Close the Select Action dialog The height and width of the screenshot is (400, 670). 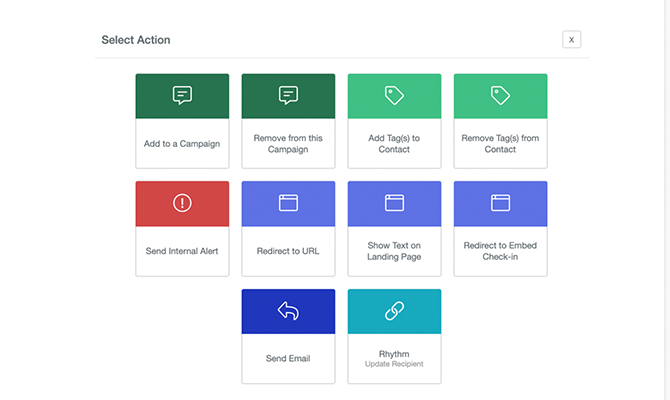pyautogui.click(x=571, y=39)
